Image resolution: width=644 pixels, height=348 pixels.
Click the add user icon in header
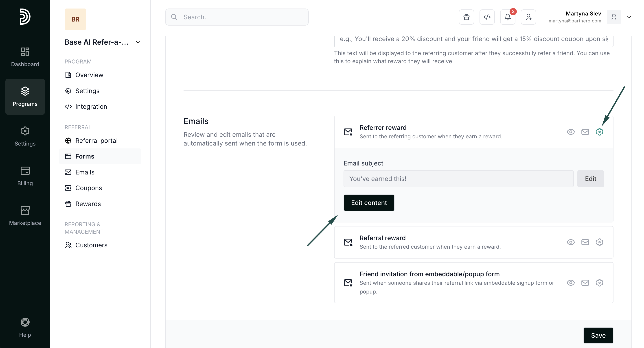pos(528,17)
